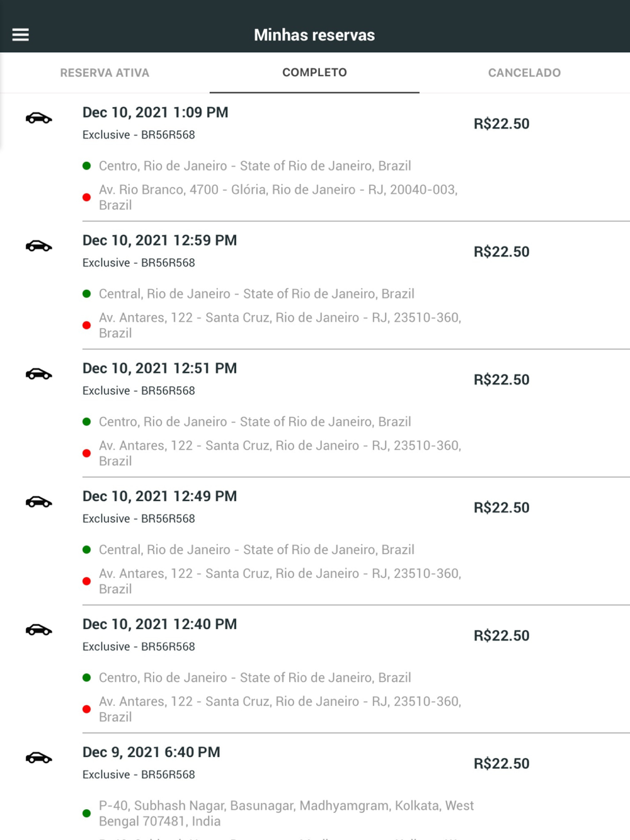Click the Minhas reservas page title

point(314,35)
